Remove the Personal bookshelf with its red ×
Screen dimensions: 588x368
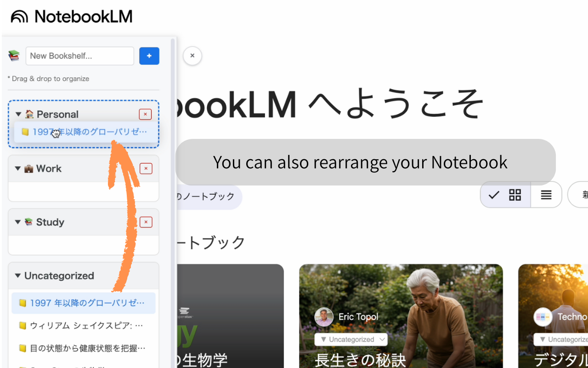click(145, 114)
